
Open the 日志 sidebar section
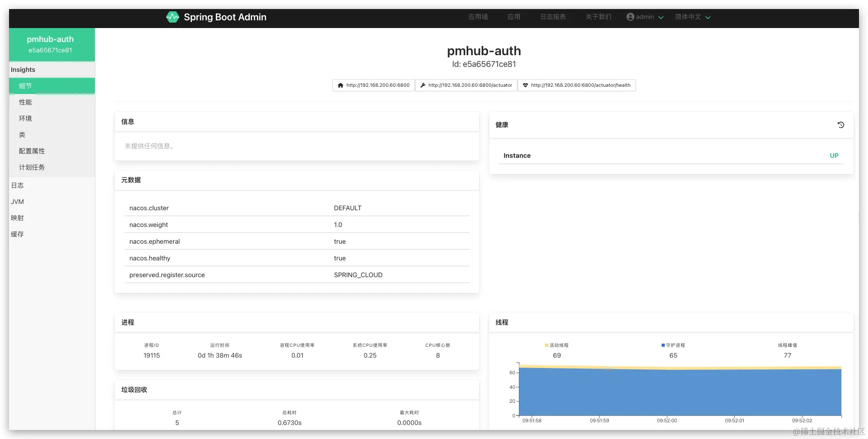[x=52, y=185]
